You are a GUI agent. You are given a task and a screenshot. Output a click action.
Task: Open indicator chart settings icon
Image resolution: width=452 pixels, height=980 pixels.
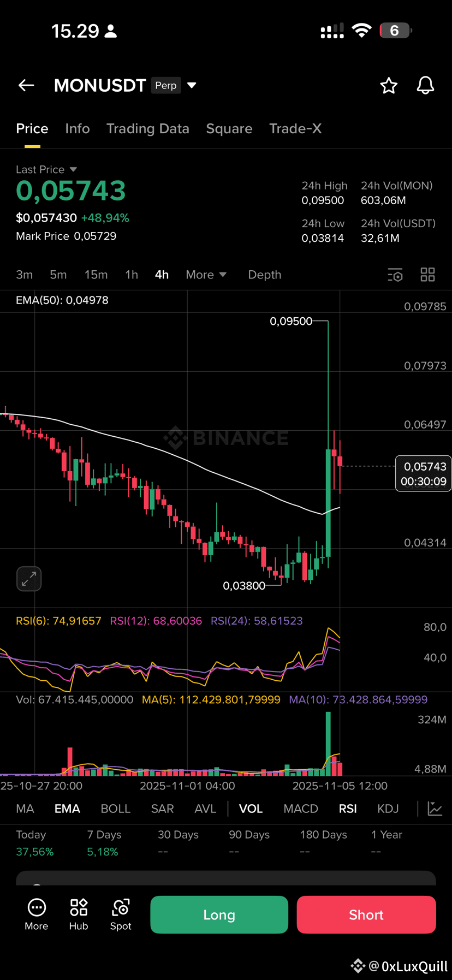tap(435, 809)
